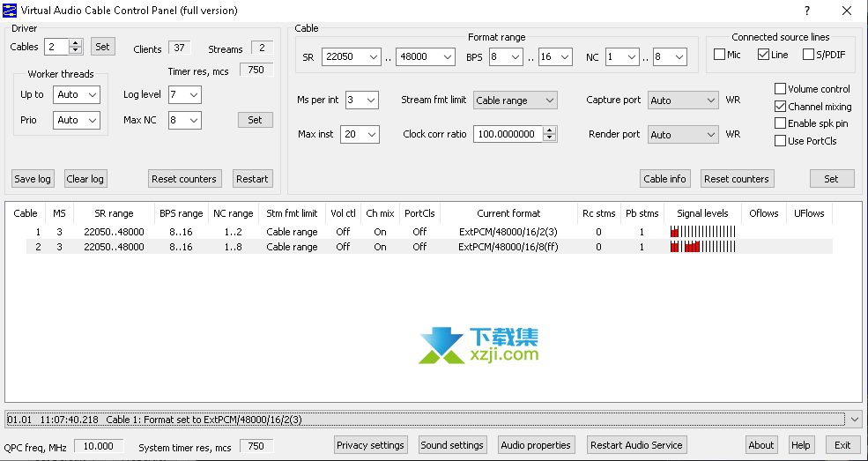Click the Oflows column header
Screen dimensions: 868x461
tap(764, 213)
